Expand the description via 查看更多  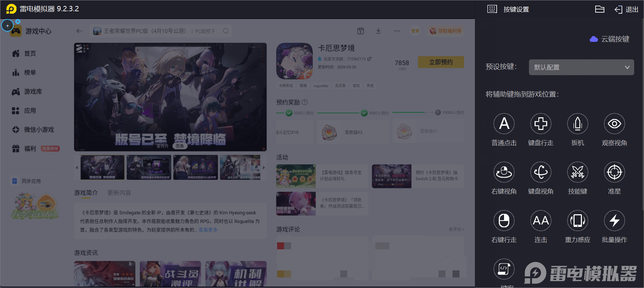[208, 230]
